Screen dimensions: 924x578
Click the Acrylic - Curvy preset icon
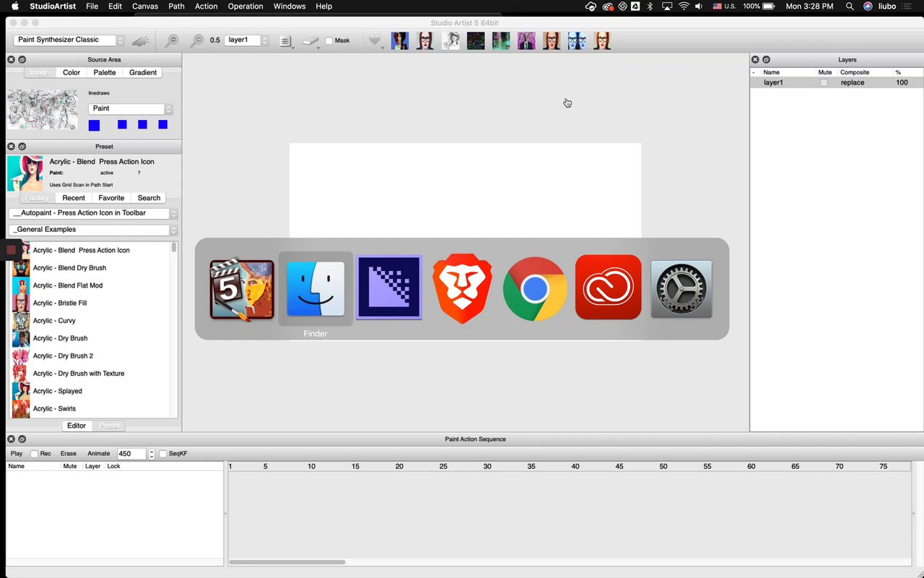tap(21, 321)
